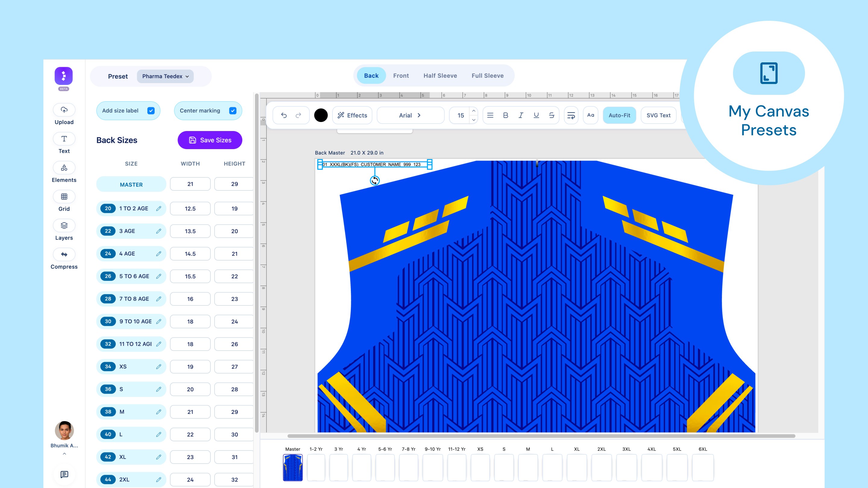Click the Save Sizes button
This screenshot has height=488, width=868.
[x=209, y=140]
